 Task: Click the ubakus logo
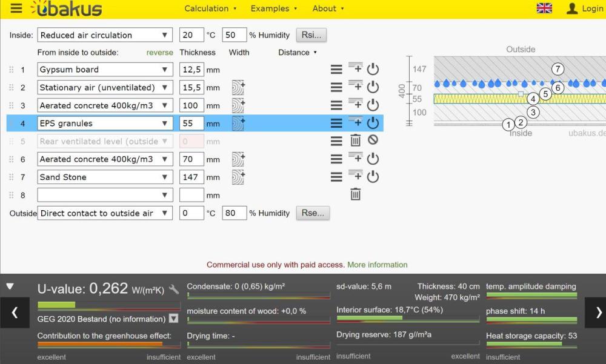(x=66, y=9)
